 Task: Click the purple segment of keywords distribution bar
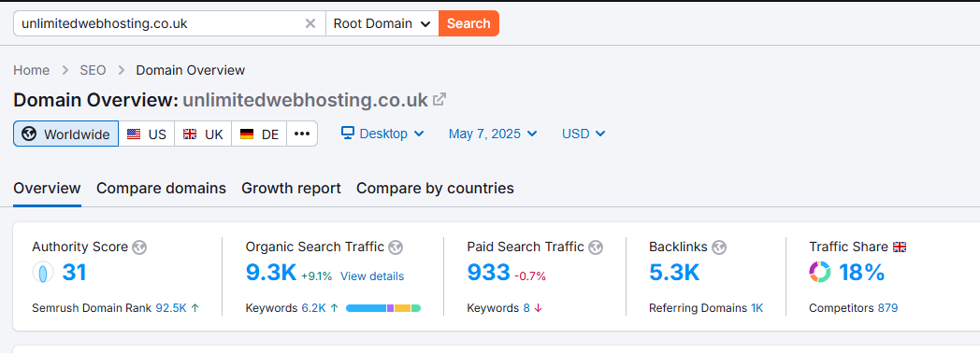coord(391,308)
